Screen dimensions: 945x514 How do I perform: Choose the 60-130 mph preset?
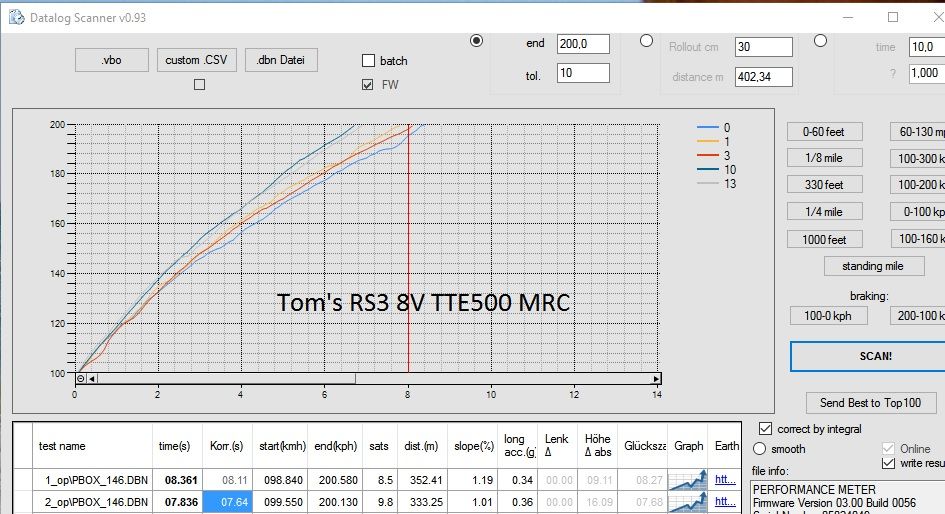[x=918, y=132]
